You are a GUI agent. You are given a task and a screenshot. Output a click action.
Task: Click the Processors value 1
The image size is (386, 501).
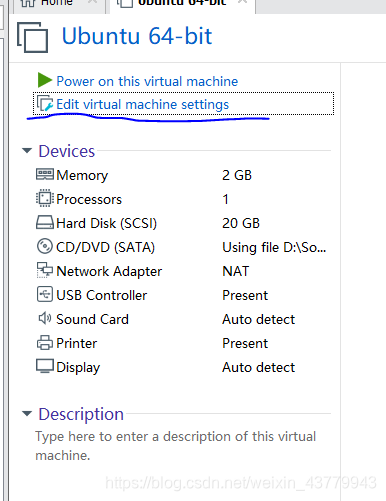[226, 199]
